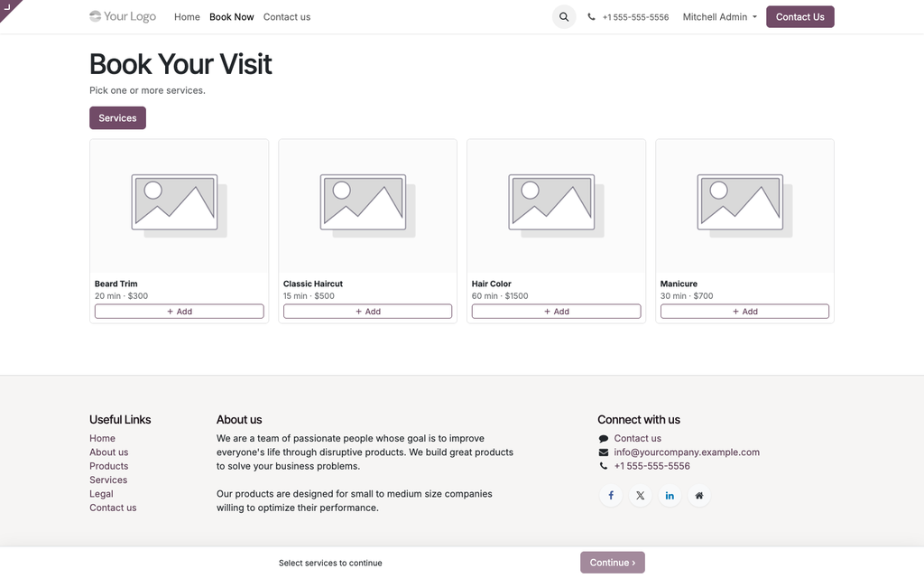Open the X (Twitter) social icon
The image size is (924, 578).
[x=640, y=496]
